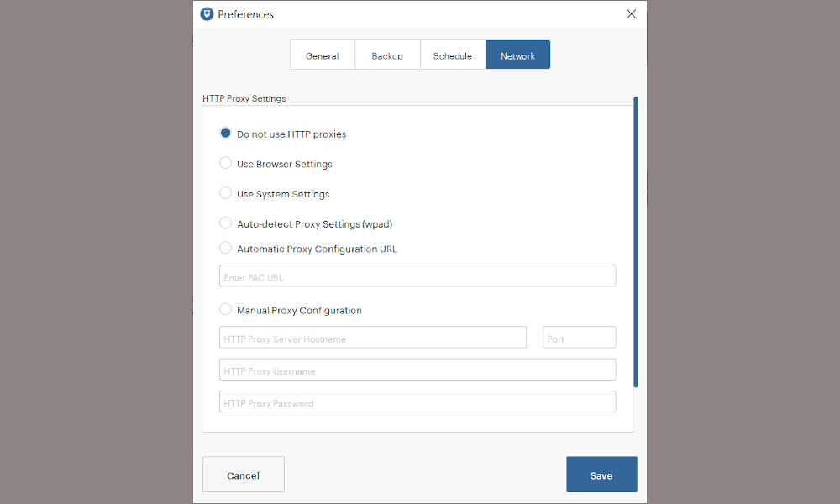The width and height of the screenshot is (840, 504).
Task: Focus the HTTP Proxy Server Hostname field
Action: pos(373,338)
